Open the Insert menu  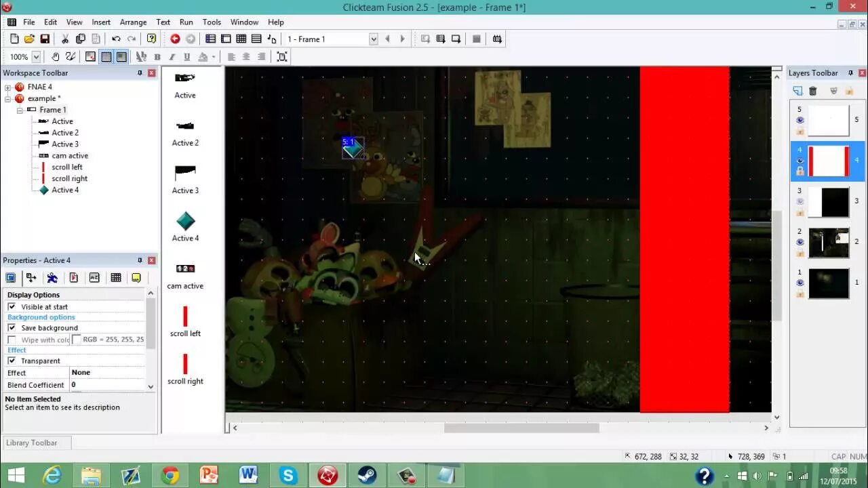[101, 22]
